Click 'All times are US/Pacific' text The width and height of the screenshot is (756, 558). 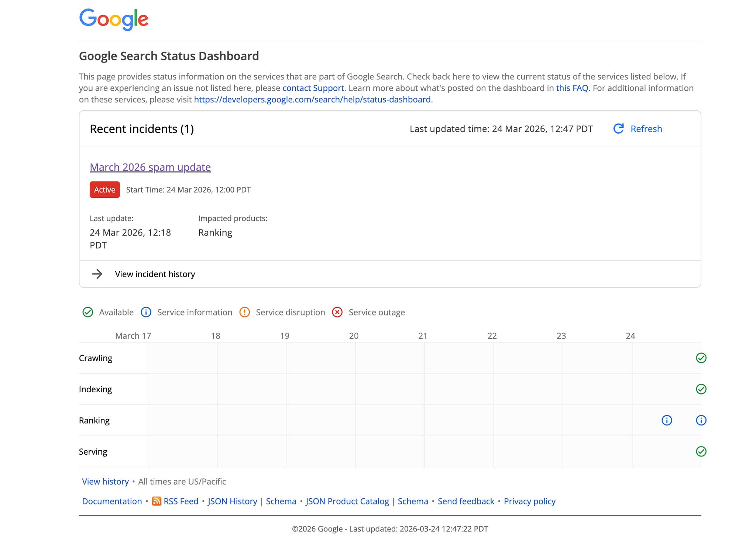(x=182, y=482)
